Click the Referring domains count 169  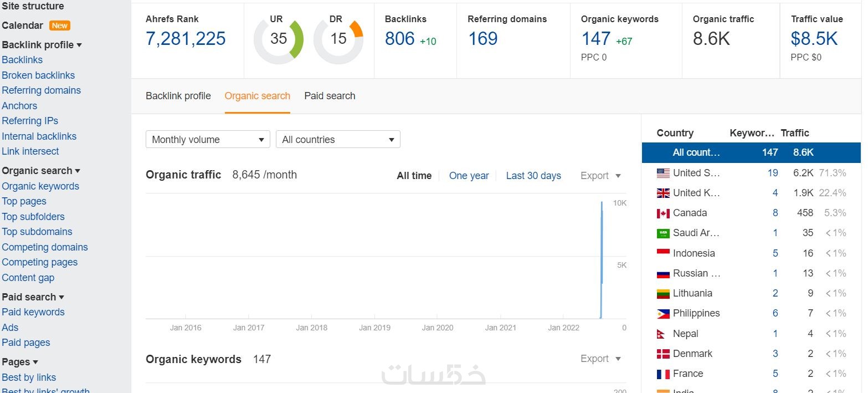[483, 39]
